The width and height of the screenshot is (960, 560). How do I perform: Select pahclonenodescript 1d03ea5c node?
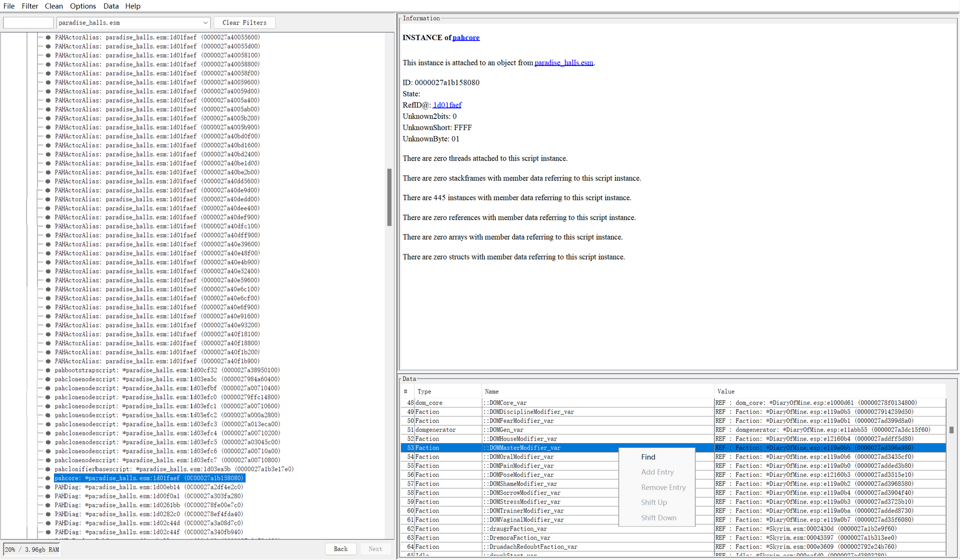coord(167,379)
